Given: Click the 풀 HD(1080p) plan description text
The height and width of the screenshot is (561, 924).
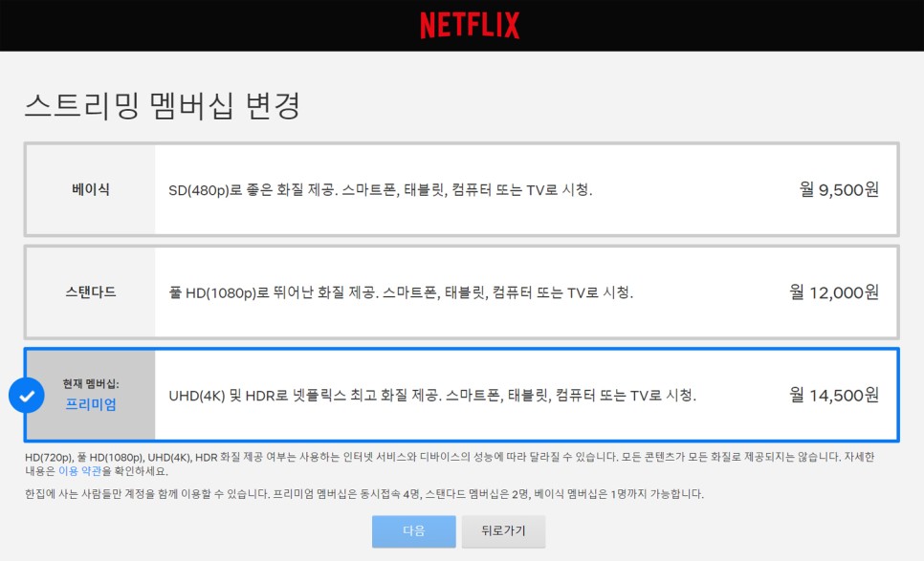Looking at the screenshot, I should pos(401,292).
